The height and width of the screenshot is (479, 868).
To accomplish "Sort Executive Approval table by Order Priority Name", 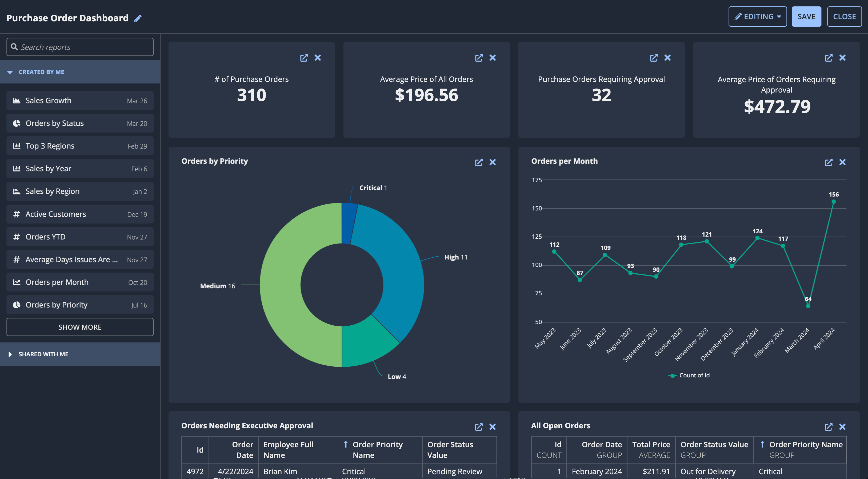I will [379, 450].
